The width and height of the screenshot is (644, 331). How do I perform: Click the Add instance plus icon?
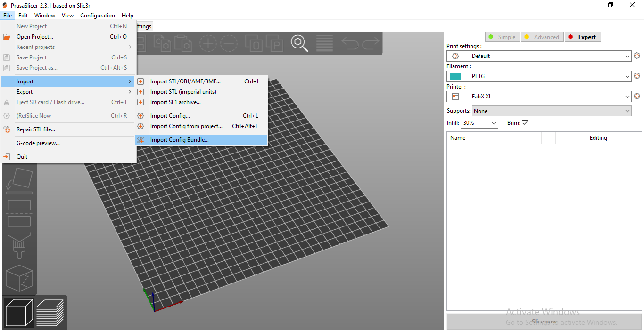[208, 43]
